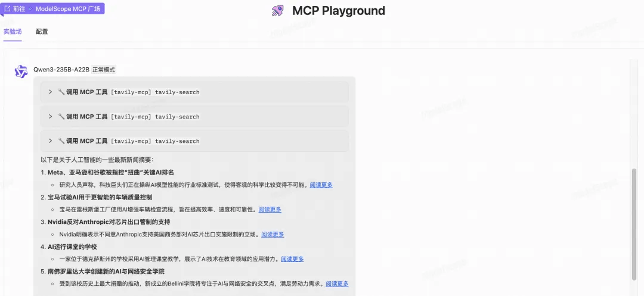644x296 pixels.
Task: Click headline 宝马试验AI用于更智能的车辆质量控制
Action: 100,197
